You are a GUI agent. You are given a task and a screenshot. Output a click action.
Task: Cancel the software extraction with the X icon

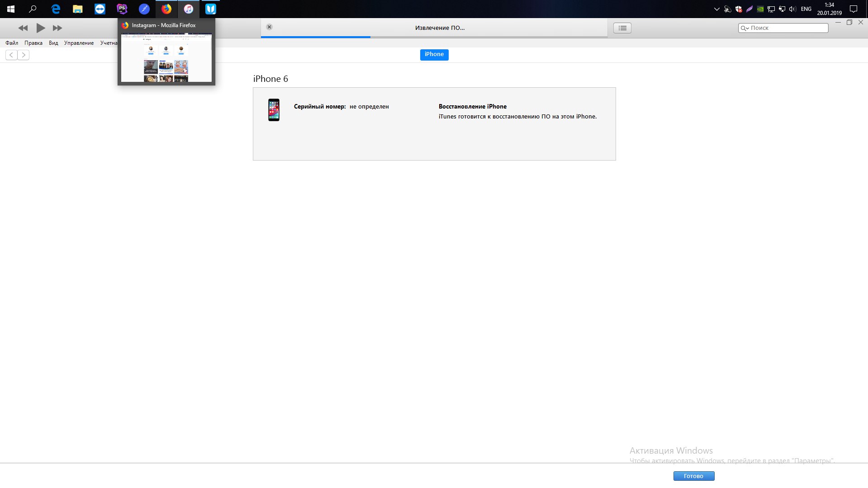click(269, 27)
